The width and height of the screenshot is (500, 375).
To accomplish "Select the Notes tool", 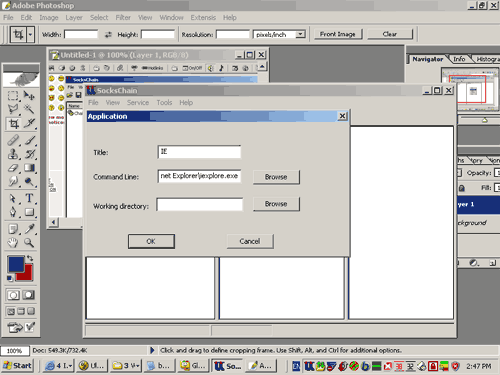I will click(13, 229).
